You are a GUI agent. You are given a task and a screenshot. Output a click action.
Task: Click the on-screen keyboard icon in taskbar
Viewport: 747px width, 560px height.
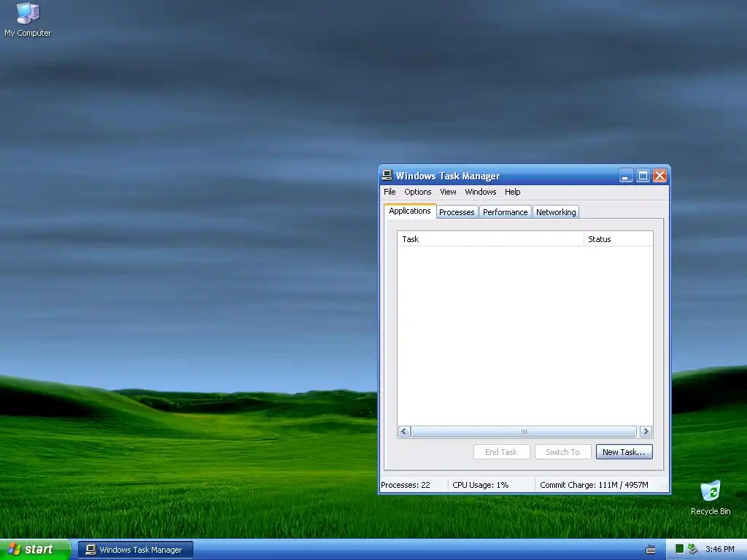[650, 550]
